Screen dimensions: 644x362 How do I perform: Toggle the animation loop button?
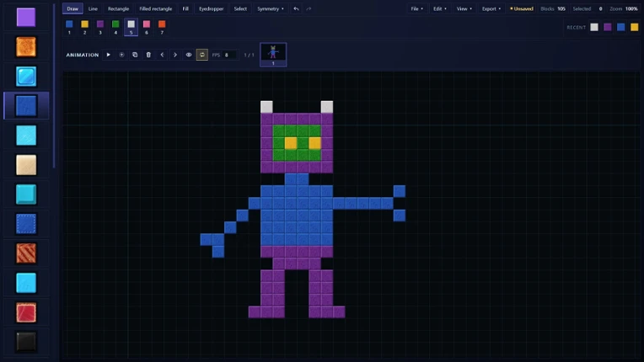point(202,55)
